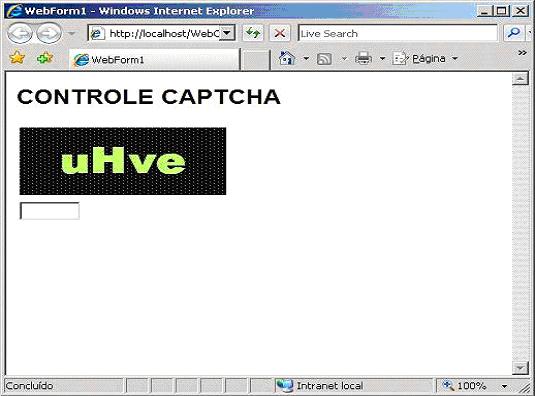Click the browser Back arrow button

(x=19, y=33)
